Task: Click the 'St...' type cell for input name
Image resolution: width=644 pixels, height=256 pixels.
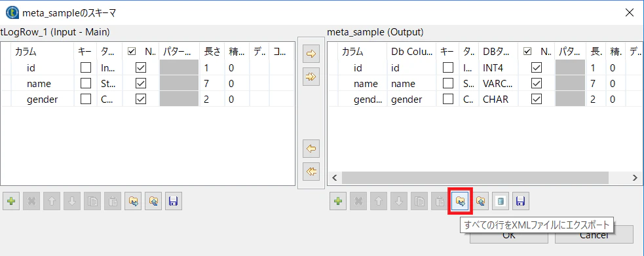Action: click(109, 84)
